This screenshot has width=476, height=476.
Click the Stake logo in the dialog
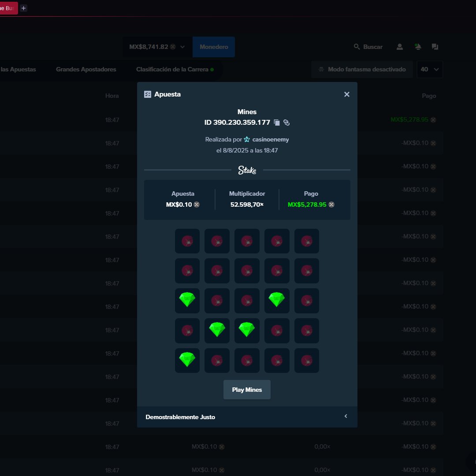[x=247, y=170]
